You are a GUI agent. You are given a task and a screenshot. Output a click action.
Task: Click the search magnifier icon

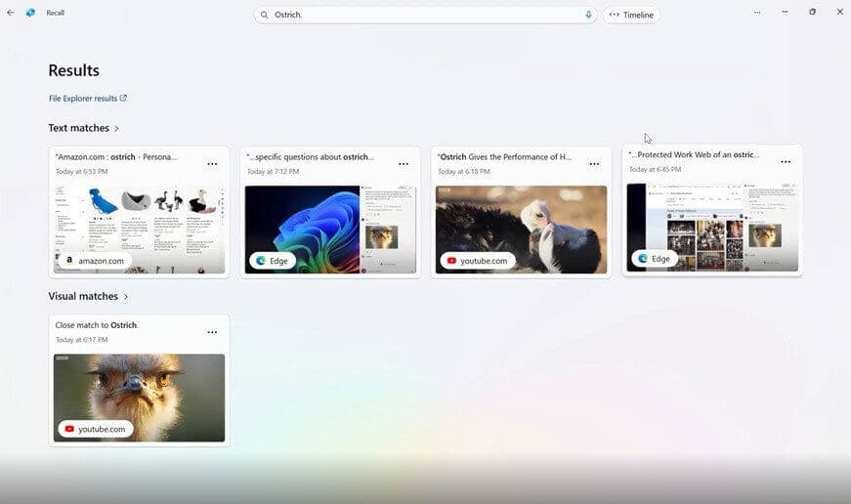click(264, 15)
